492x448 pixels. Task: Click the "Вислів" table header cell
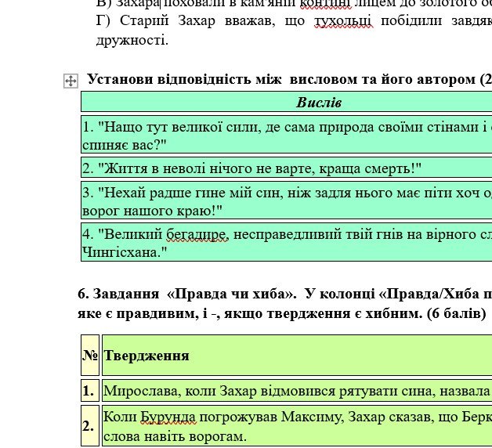pyautogui.click(x=318, y=103)
